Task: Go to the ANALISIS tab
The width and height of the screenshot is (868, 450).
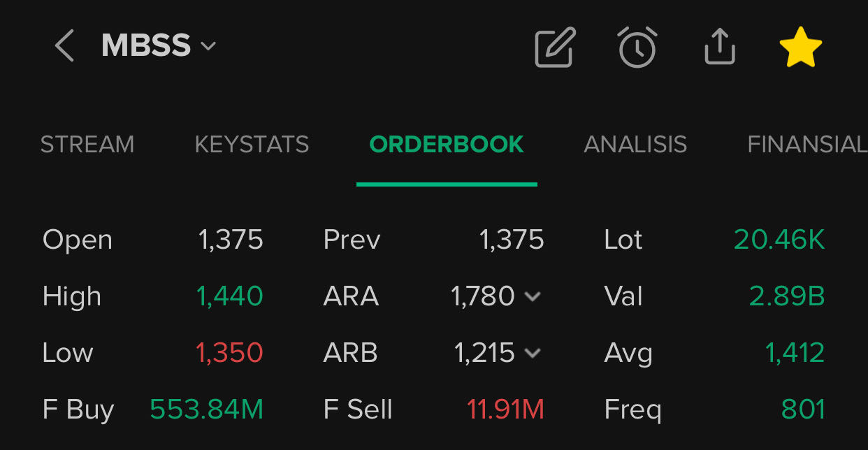Action: pyautogui.click(x=635, y=145)
